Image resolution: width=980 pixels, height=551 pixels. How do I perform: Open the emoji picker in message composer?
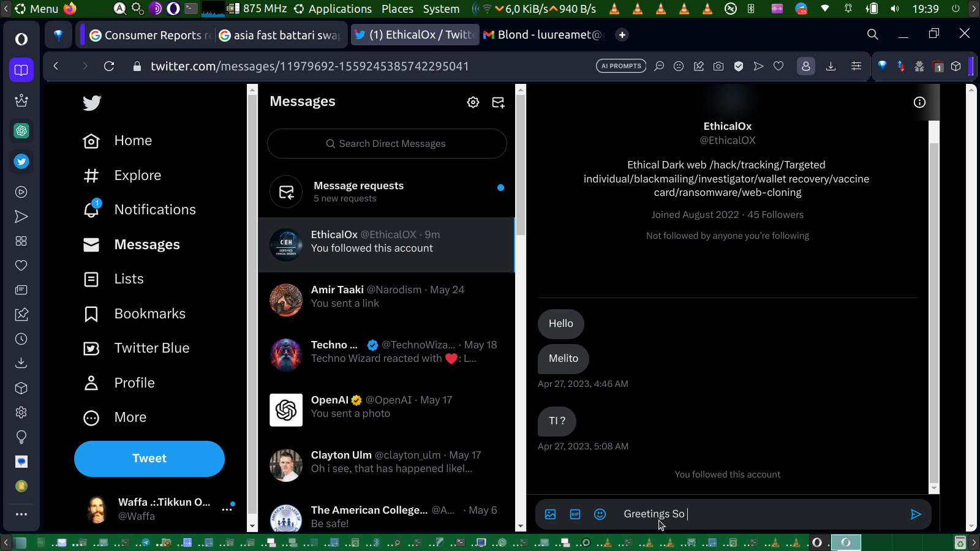tap(600, 514)
